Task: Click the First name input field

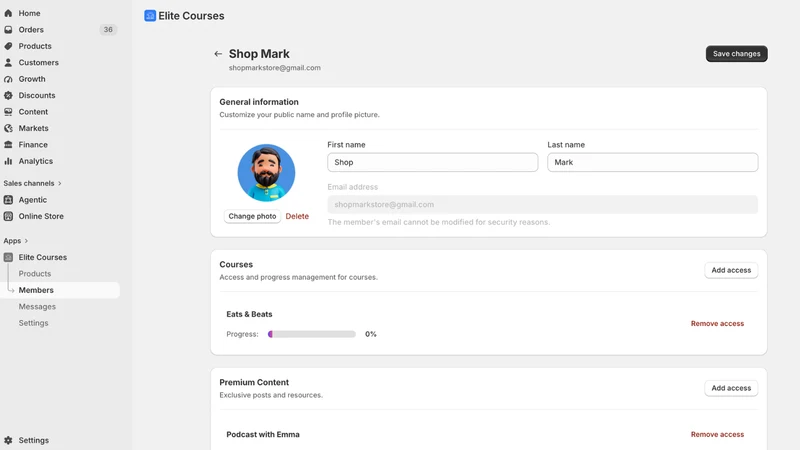Action: pyautogui.click(x=433, y=162)
